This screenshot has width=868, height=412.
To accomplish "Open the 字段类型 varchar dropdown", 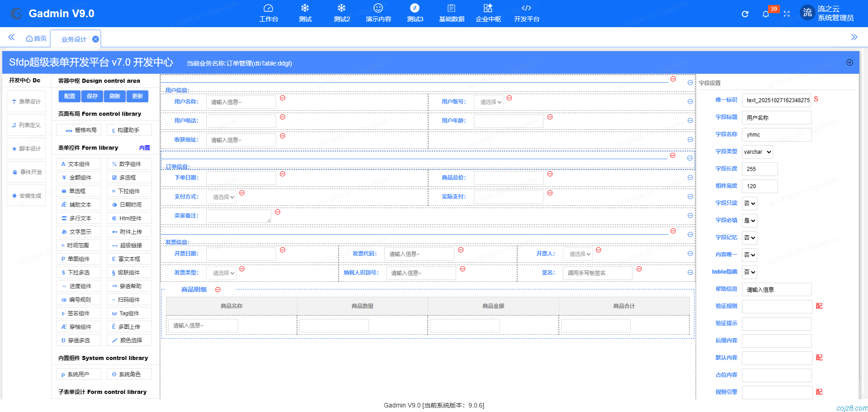I will click(757, 152).
